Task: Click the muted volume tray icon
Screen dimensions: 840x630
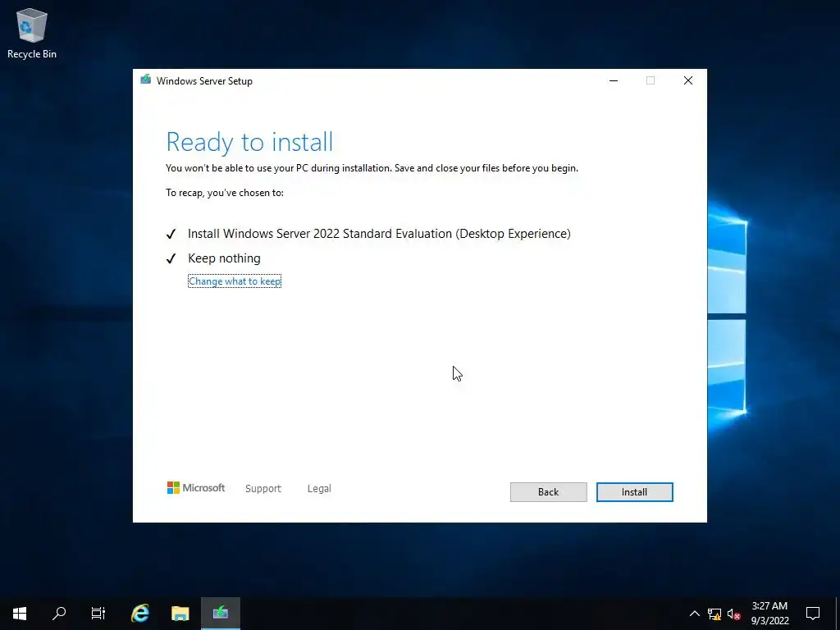Action: point(733,614)
